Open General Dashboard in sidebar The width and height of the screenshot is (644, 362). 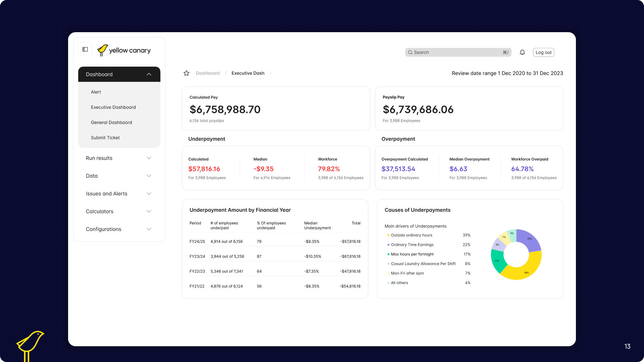[x=111, y=122]
